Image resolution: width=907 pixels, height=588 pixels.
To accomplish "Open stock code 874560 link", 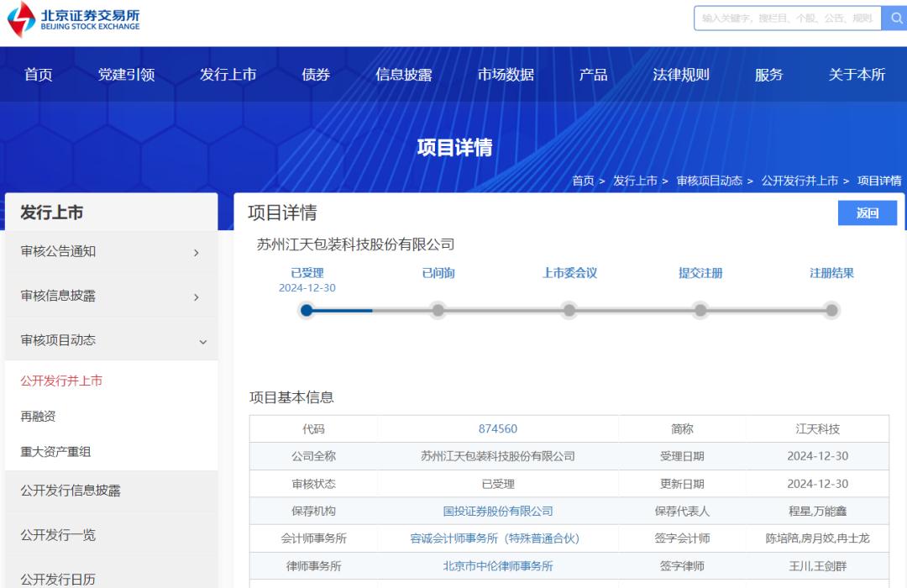I will pyautogui.click(x=498, y=429).
